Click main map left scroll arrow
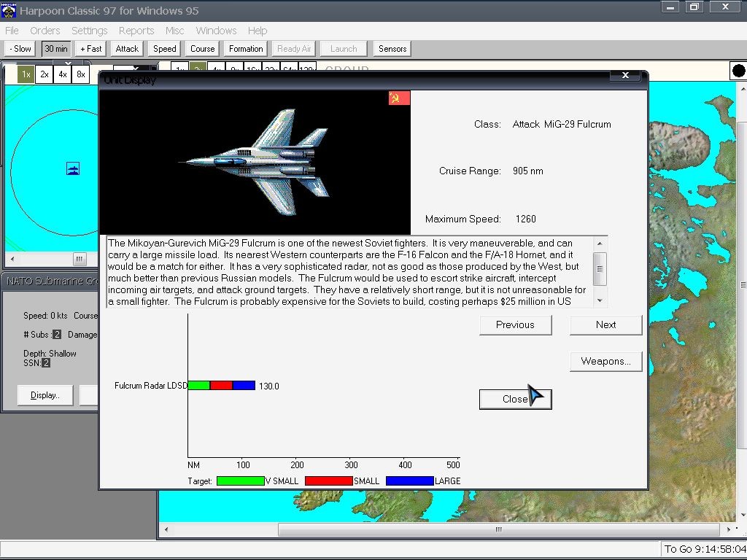Screen dimensions: 747x560 166,529
